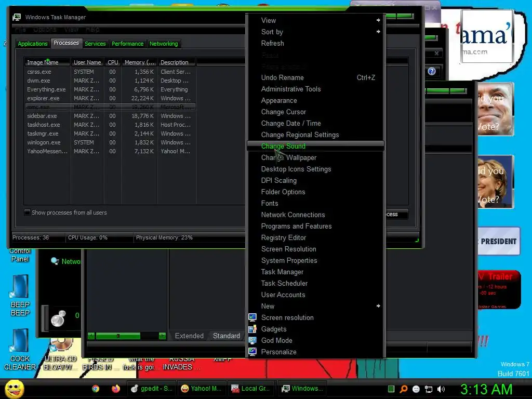The width and height of the screenshot is (532, 399).
Task: Switch to the Services tab
Action: [x=95, y=44]
